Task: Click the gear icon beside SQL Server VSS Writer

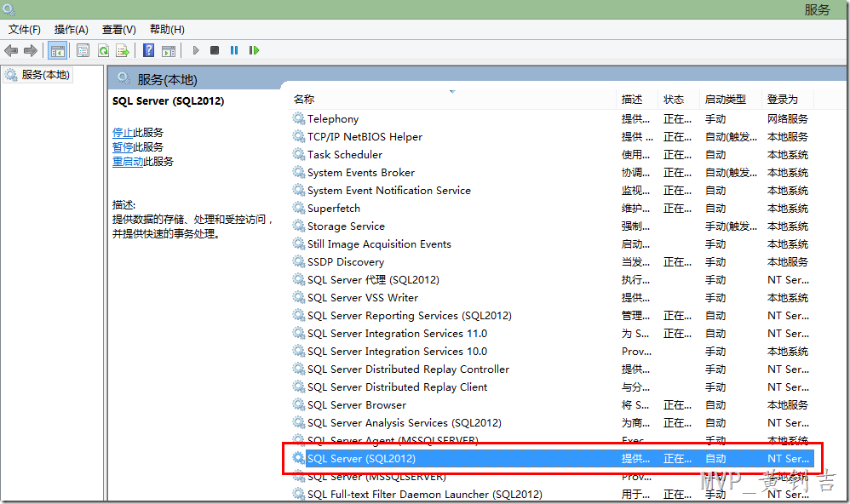Action: [299, 297]
